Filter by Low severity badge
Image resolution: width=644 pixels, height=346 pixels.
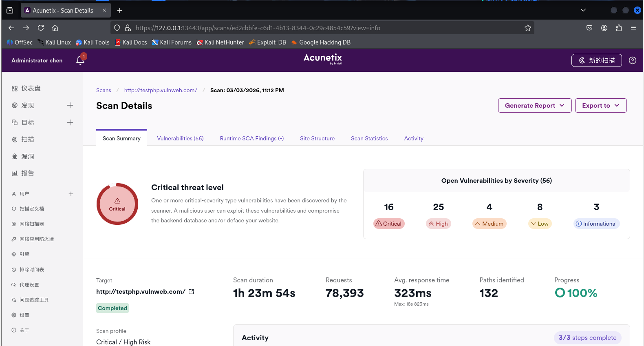tap(540, 224)
